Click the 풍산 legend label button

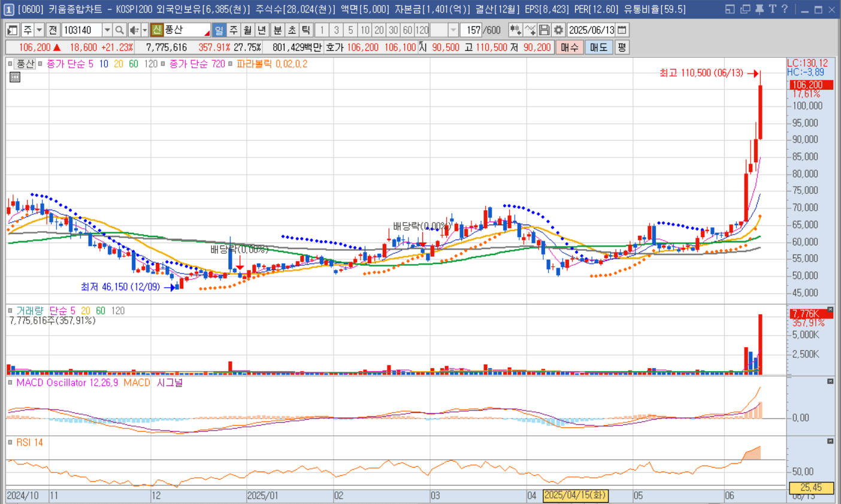[x=25, y=63]
